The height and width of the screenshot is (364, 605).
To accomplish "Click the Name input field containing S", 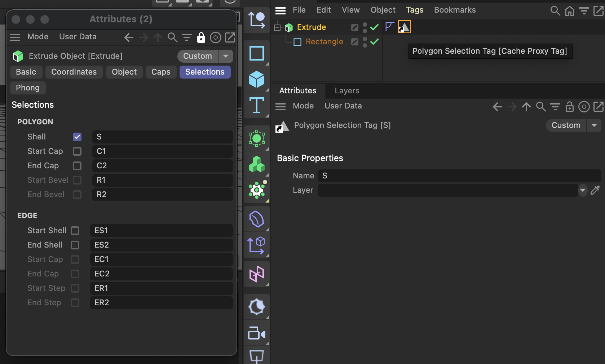I will point(459,176).
